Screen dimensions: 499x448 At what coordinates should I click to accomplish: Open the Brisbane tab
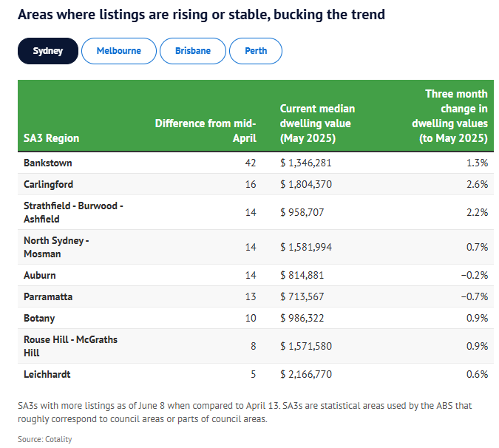[x=192, y=51]
